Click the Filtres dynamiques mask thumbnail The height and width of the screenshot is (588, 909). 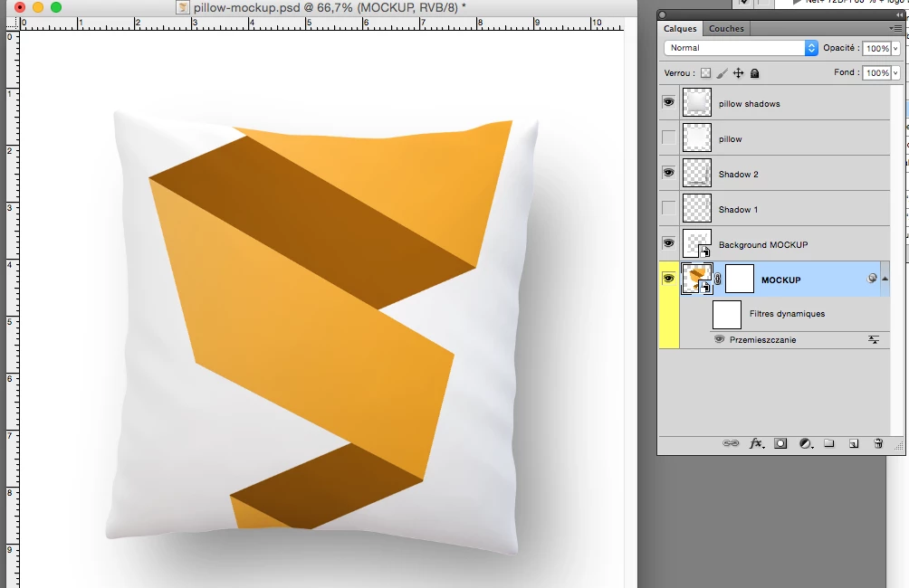tap(727, 315)
